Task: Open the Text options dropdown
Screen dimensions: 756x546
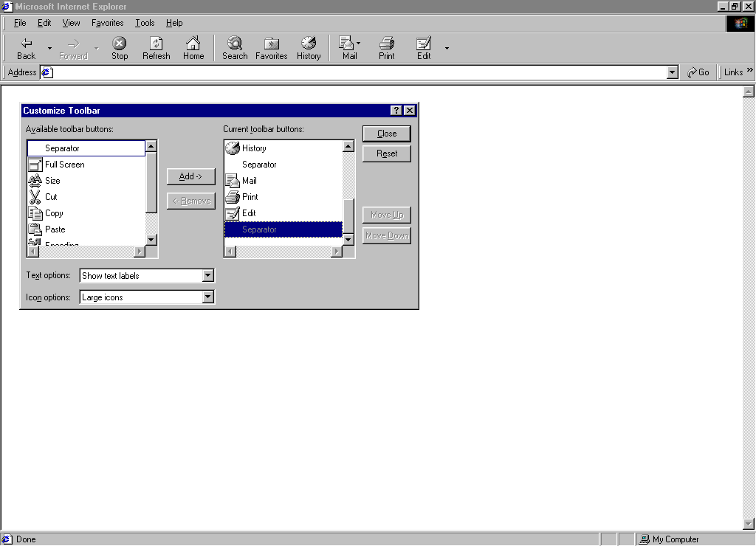Action: [x=207, y=276]
